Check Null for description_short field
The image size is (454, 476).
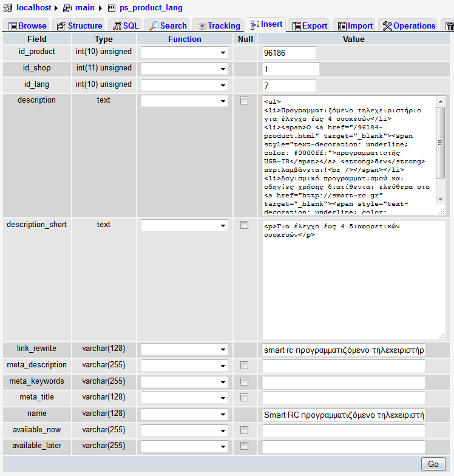click(244, 225)
